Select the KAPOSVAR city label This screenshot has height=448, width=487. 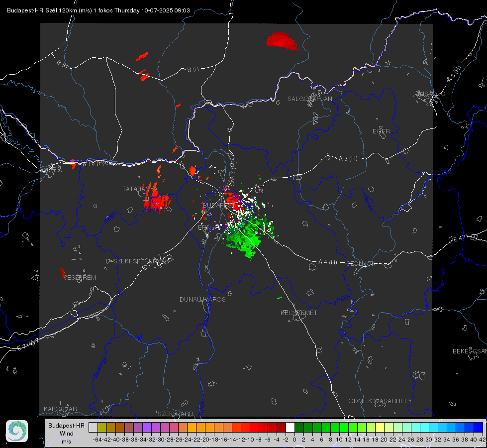[60, 409]
